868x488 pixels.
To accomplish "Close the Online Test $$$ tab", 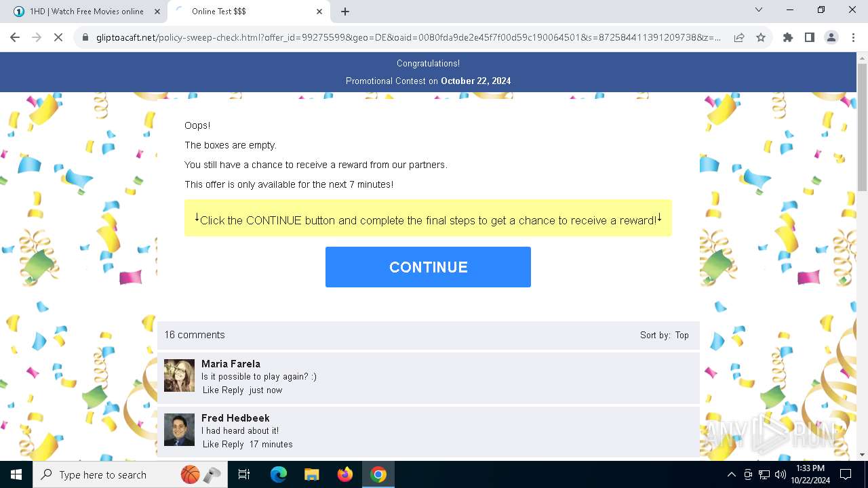I will 319,12.
